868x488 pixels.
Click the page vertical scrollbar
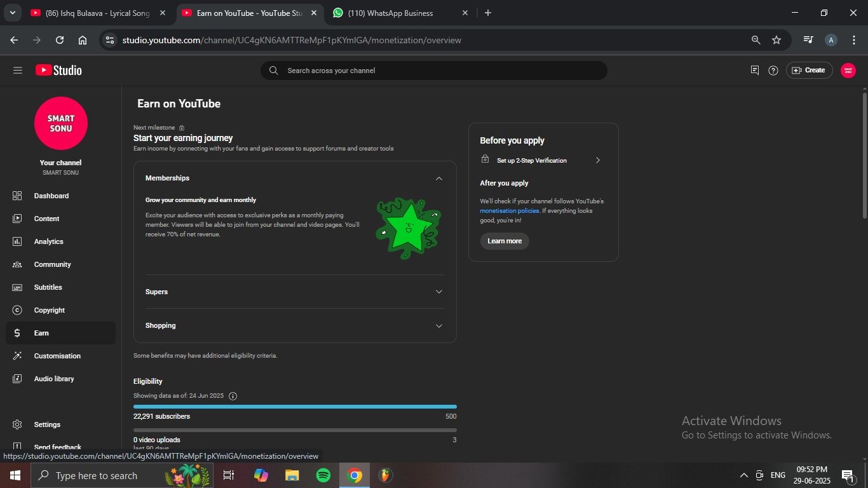[864, 156]
